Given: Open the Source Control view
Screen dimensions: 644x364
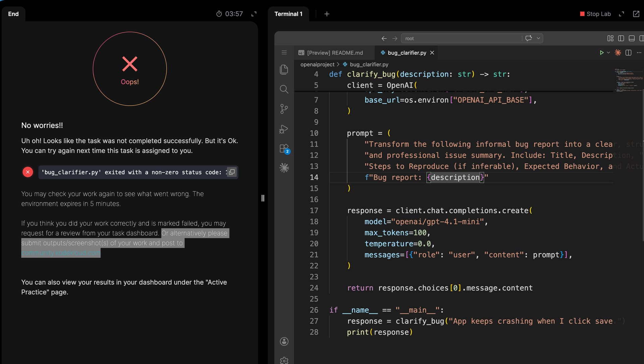Looking at the screenshot, I should (284, 109).
